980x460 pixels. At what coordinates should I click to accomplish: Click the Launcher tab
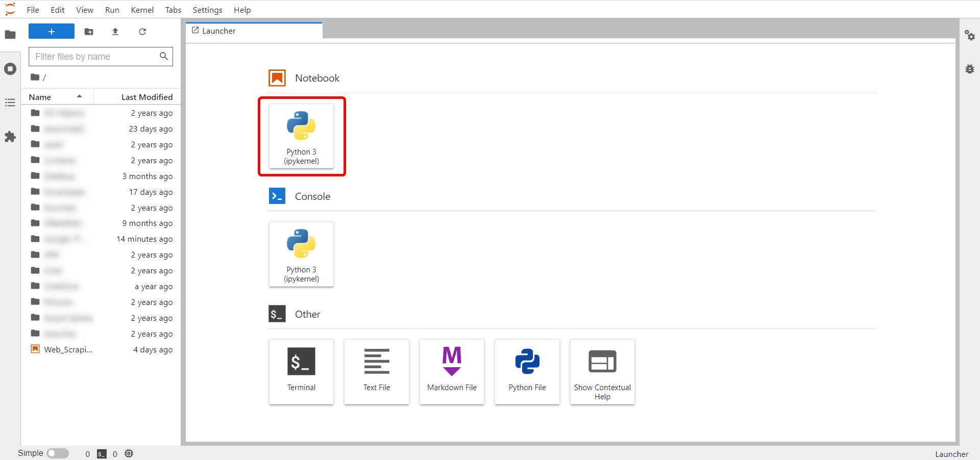tap(254, 31)
